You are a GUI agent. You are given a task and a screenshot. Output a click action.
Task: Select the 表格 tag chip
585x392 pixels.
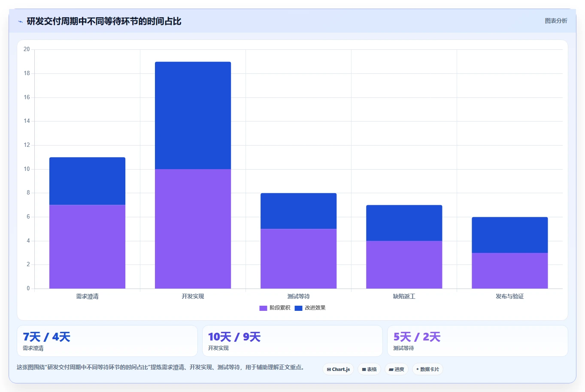coord(369,369)
